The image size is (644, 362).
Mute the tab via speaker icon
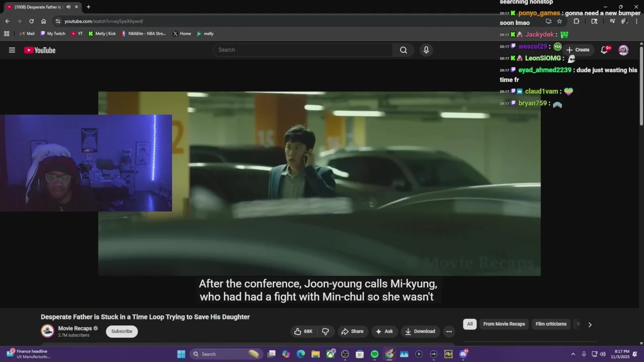click(68, 7)
